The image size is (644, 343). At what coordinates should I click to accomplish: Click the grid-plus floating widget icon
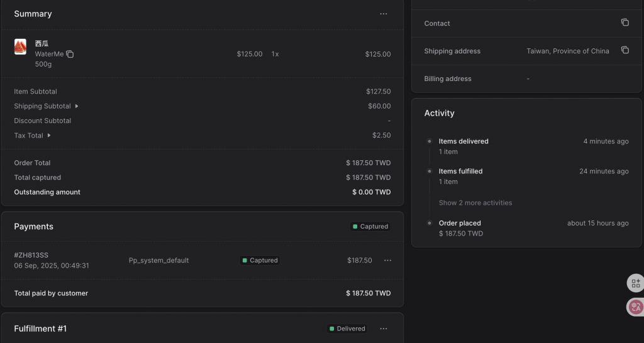coord(635,283)
